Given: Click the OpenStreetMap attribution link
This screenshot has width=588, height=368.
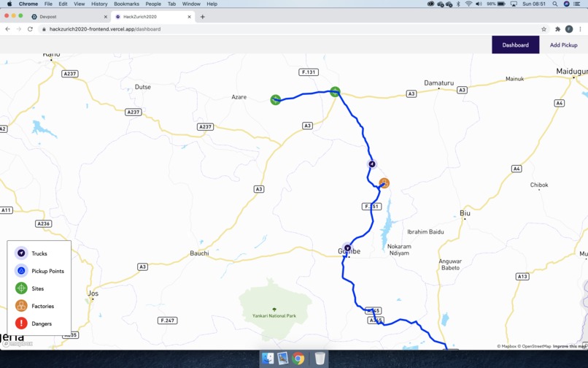Looking at the screenshot, I should [x=535, y=346].
